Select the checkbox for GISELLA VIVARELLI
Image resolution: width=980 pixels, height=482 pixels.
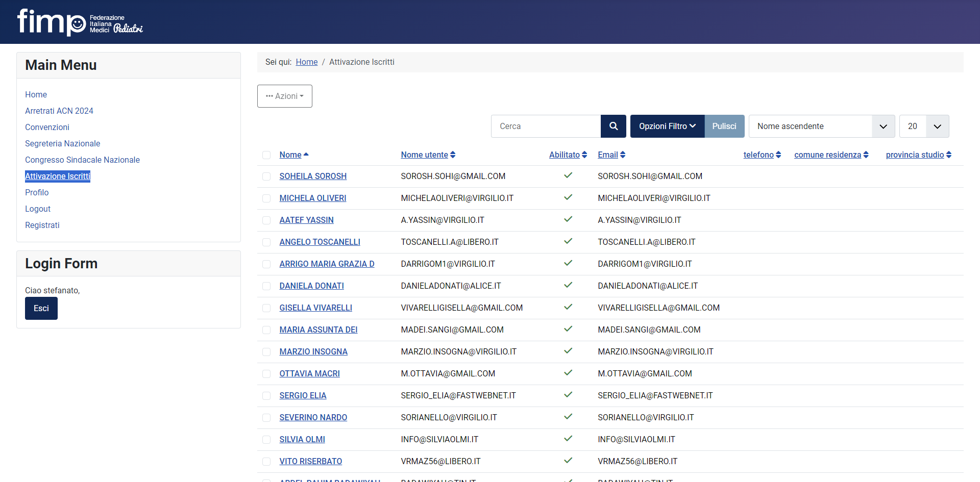(x=266, y=308)
